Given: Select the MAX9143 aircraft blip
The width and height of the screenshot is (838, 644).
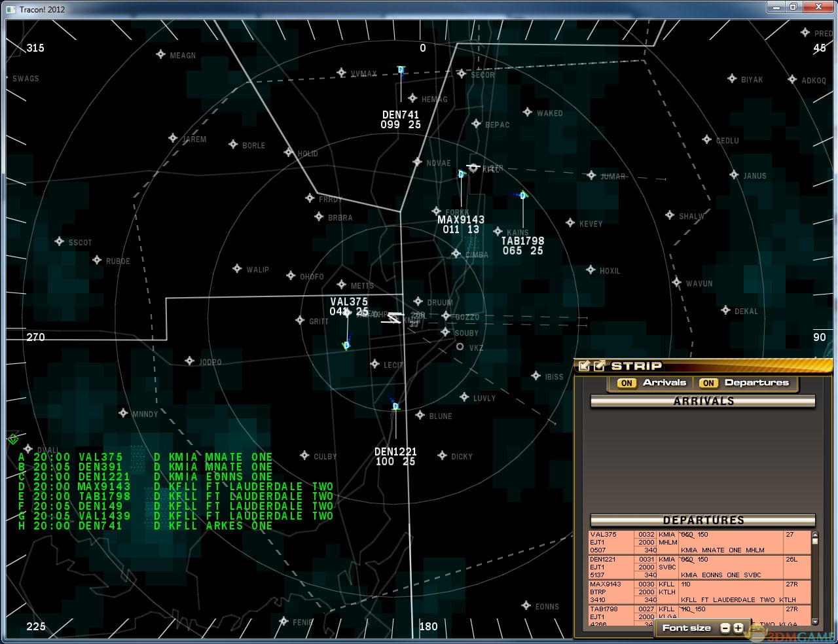Looking at the screenshot, I should 461,174.
